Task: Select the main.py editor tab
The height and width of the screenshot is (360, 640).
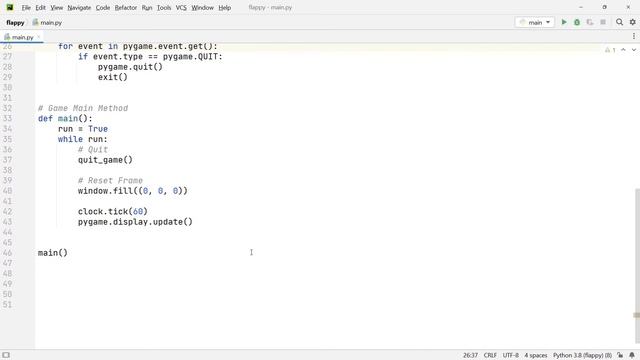Action: coord(22,37)
